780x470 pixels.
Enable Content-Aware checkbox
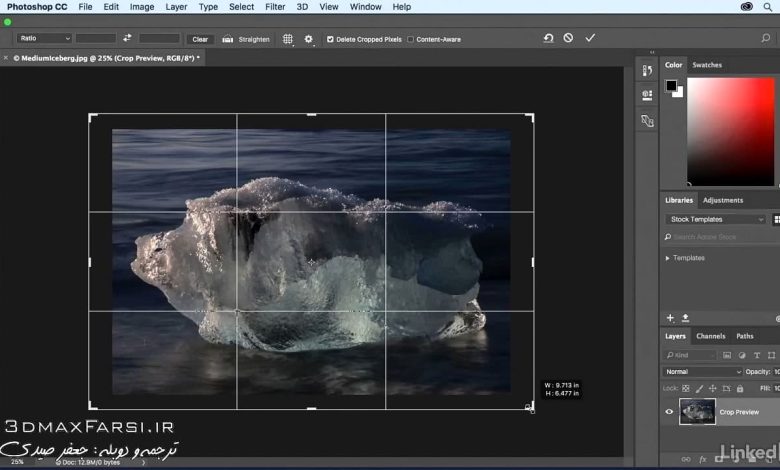click(410, 39)
